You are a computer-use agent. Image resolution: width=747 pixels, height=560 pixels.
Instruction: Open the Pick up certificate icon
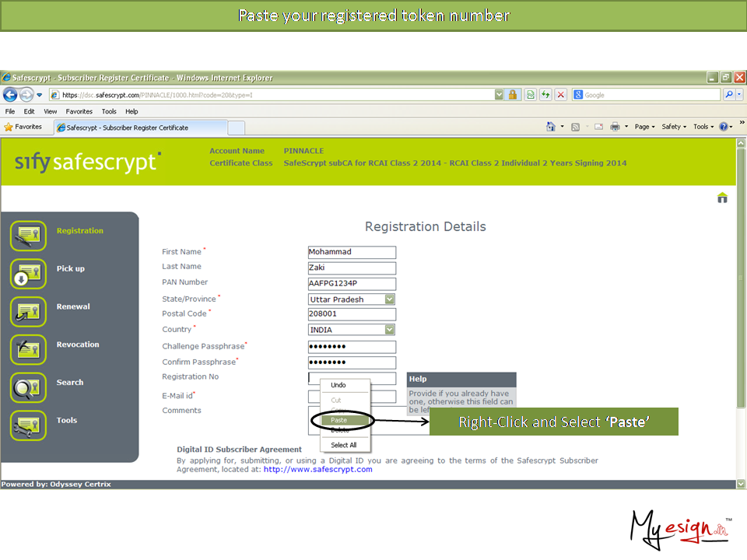point(29,274)
